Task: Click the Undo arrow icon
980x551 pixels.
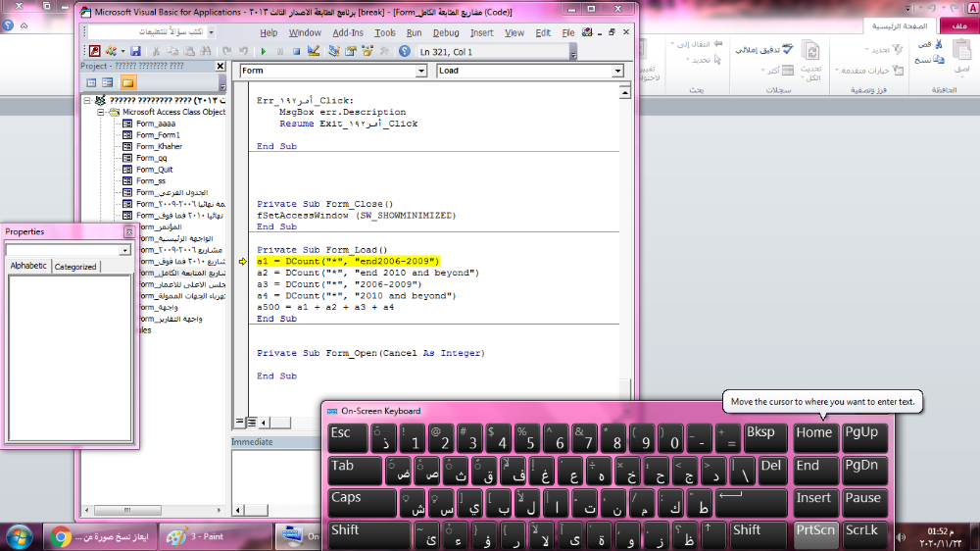Action: (x=227, y=51)
